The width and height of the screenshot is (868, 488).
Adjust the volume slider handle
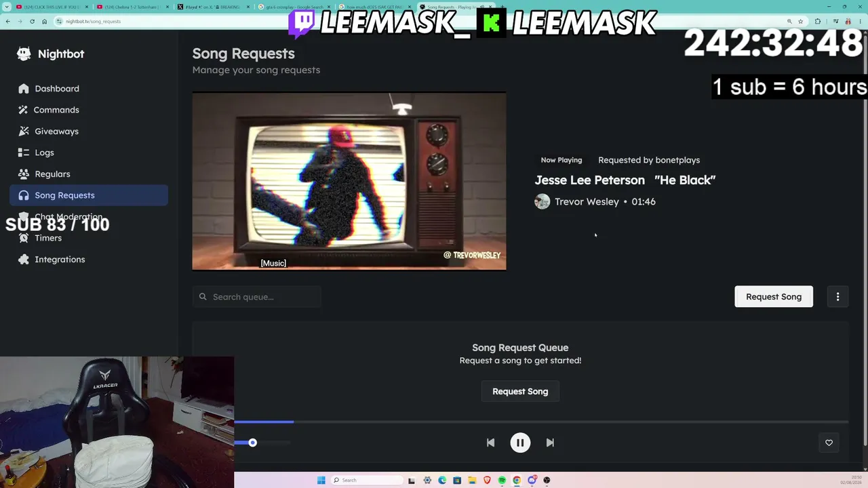tap(252, 443)
